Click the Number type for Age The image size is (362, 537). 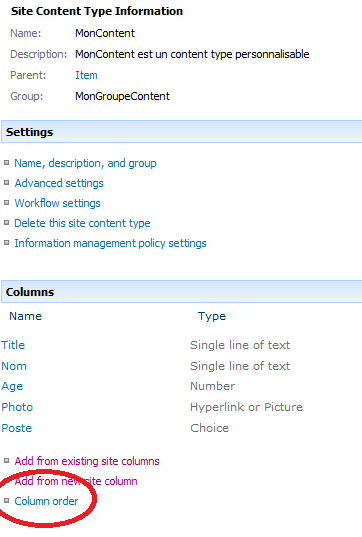coord(213,386)
